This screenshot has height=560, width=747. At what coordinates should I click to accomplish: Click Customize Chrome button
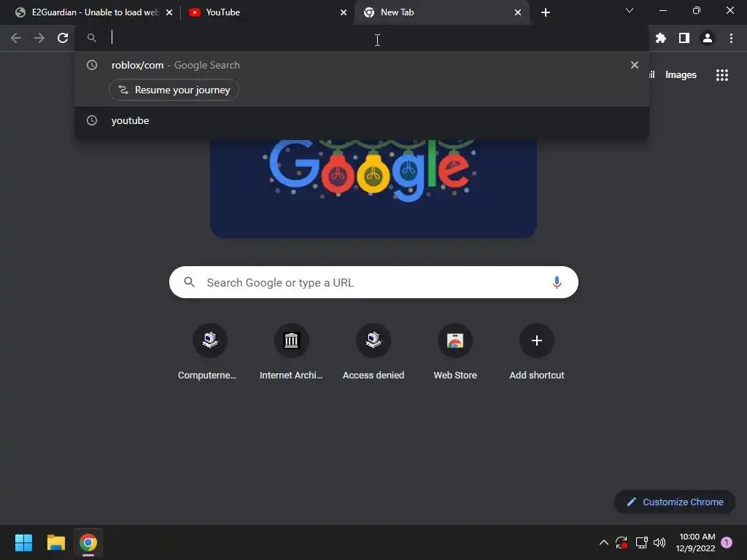point(675,502)
